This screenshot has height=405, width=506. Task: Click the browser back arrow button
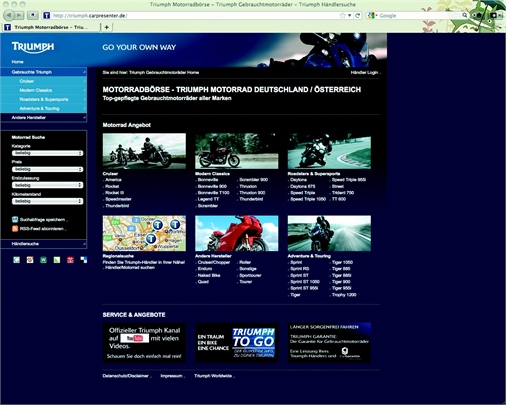(9, 15)
